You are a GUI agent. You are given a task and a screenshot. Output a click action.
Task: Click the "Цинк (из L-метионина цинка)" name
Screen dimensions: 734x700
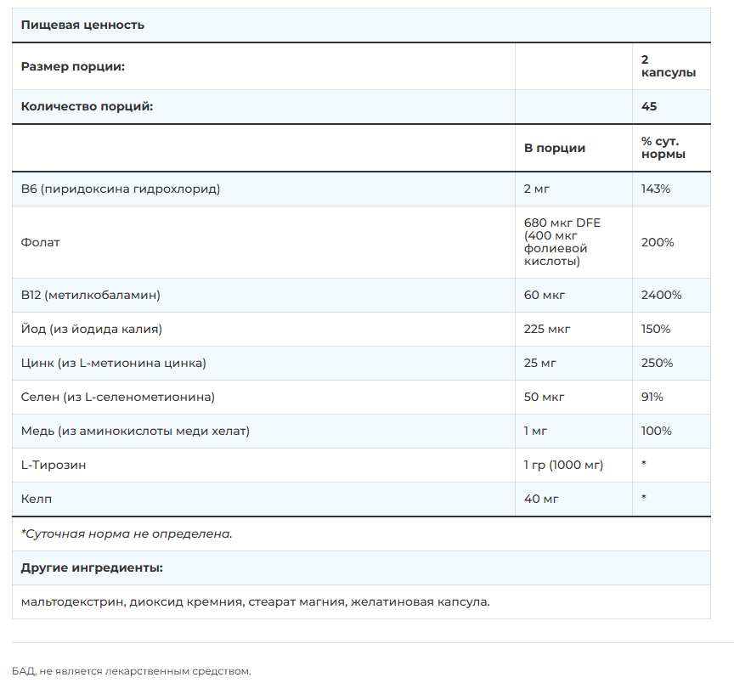point(113,363)
